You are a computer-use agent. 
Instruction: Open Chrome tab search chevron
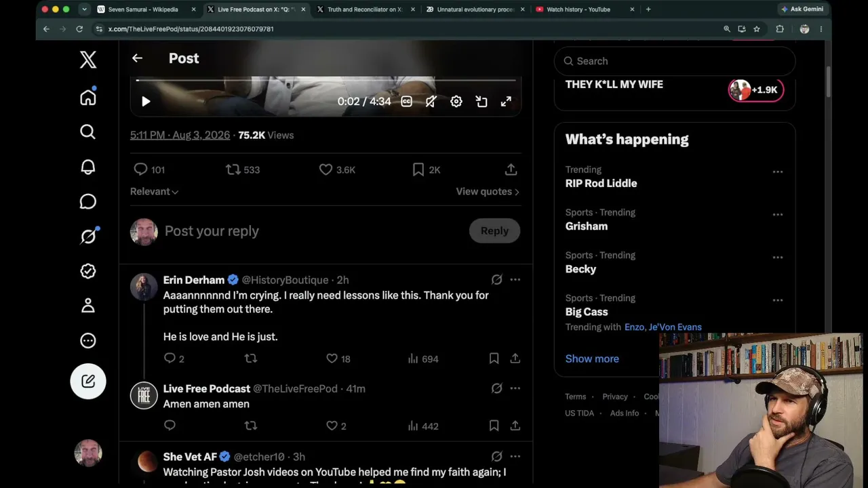(84, 9)
